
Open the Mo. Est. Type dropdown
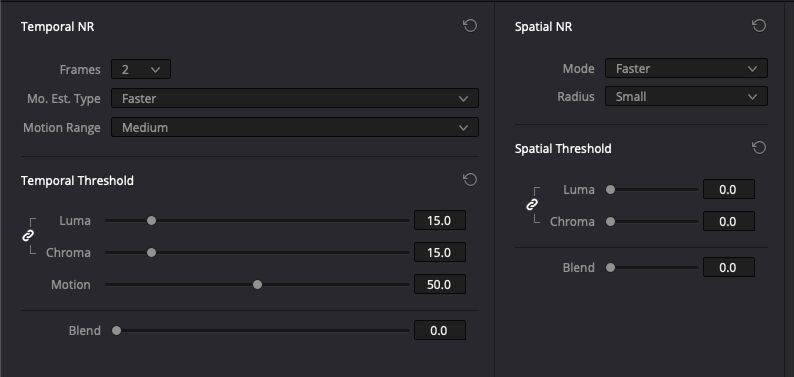tap(295, 98)
